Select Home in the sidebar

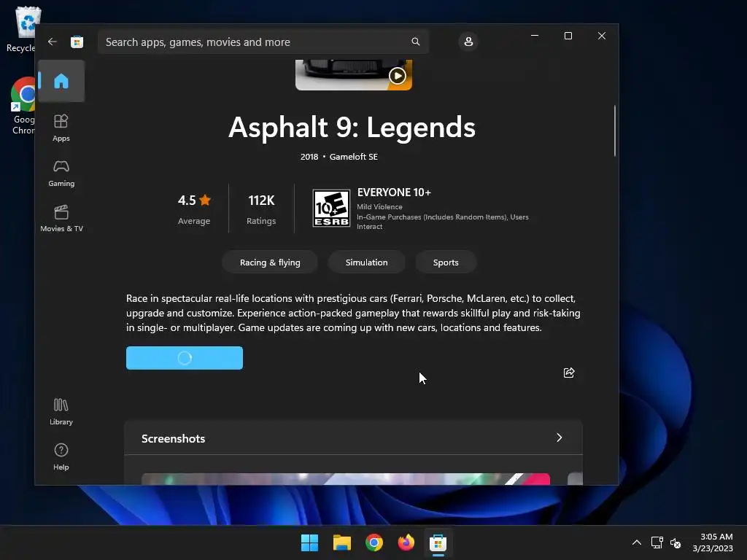click(x=61, y=81)
